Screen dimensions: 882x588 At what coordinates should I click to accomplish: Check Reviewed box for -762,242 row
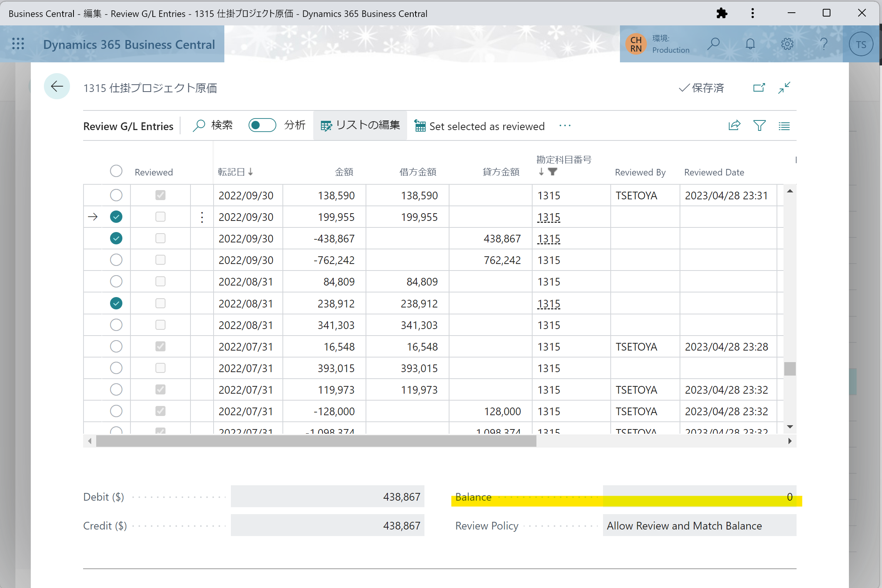[x=160, y=260]
